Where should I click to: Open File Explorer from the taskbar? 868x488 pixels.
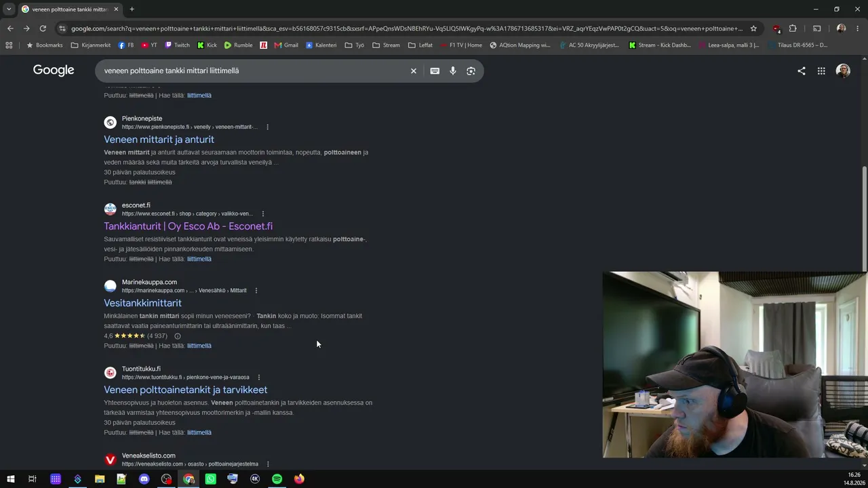[x=100, y=479]
